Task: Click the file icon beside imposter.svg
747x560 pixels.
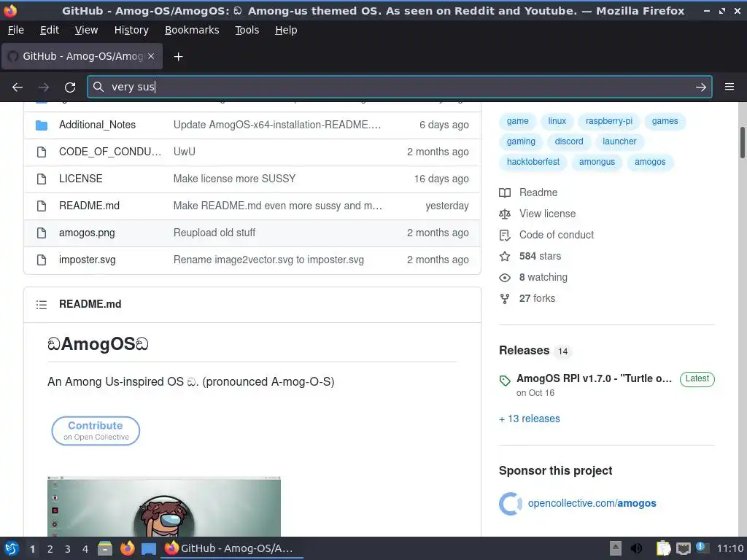Action: [42, 260]
